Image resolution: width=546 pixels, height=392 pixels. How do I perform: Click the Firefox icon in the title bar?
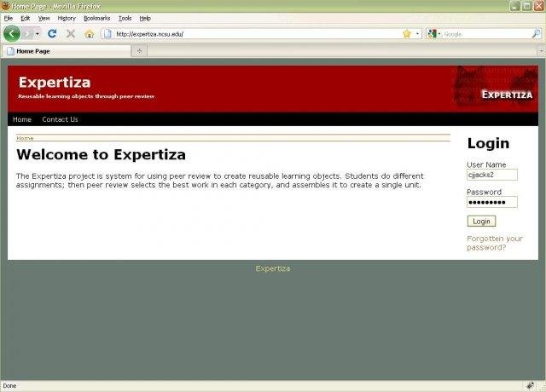click(5, 6)
